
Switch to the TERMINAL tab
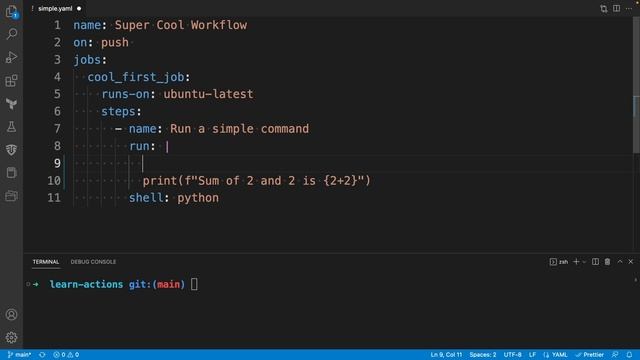[x=46, y=262]
